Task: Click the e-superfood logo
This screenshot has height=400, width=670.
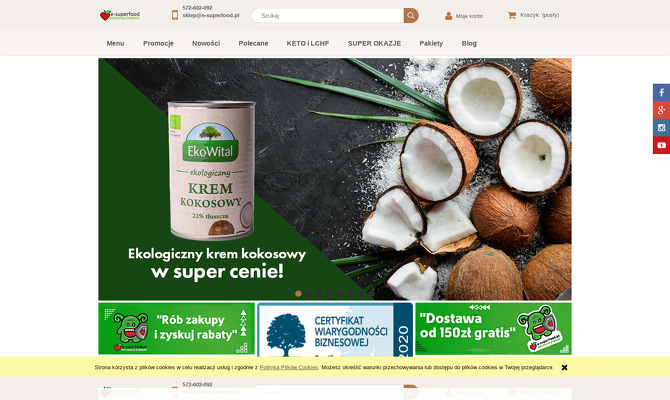Action: pyautogui.click(x=120, y=15)
